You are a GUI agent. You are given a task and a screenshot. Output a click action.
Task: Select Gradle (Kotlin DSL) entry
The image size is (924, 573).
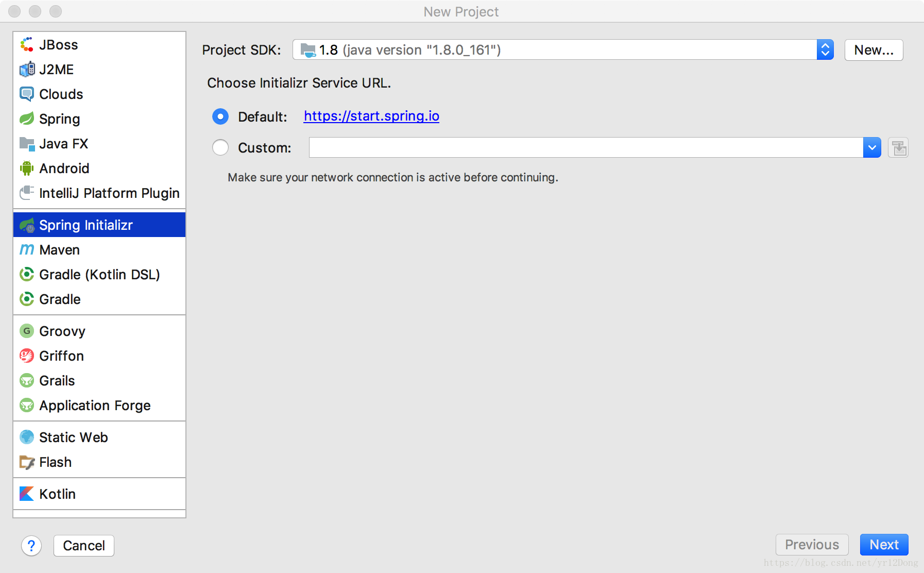coord(99,275)
